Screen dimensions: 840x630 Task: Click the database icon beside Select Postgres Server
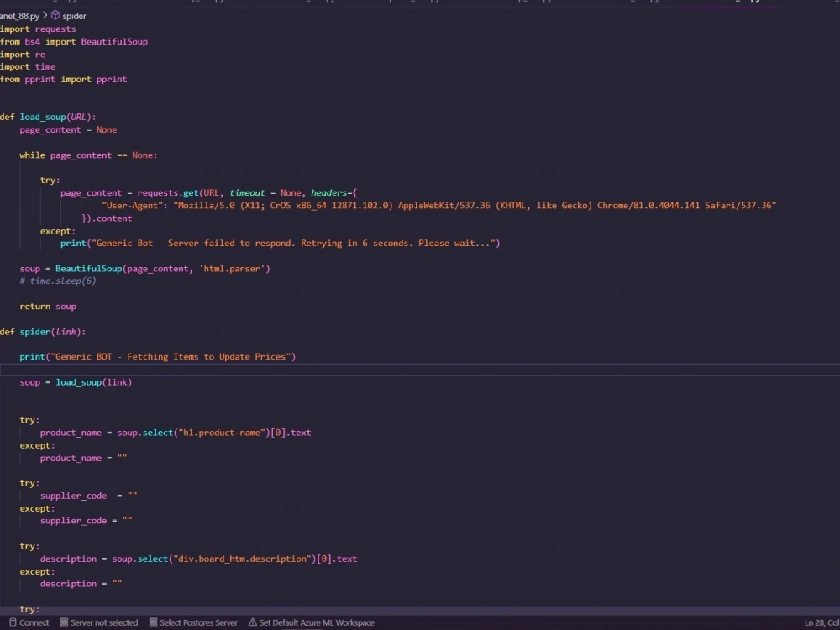pyautogui.click(x=153, y=622)
